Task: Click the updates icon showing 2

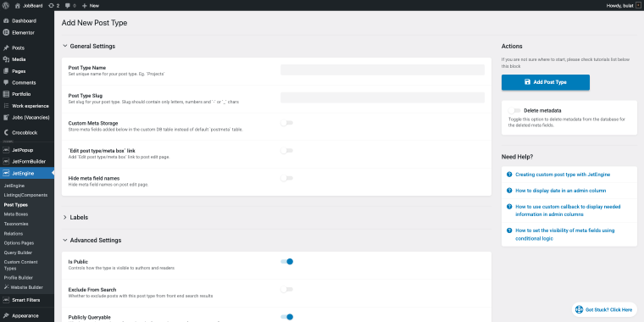Action: coord(51,6)
